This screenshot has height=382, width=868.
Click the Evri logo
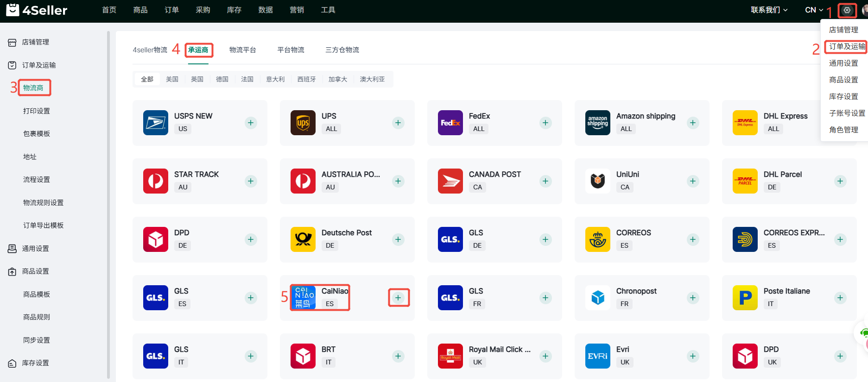[x=598, y=356]
